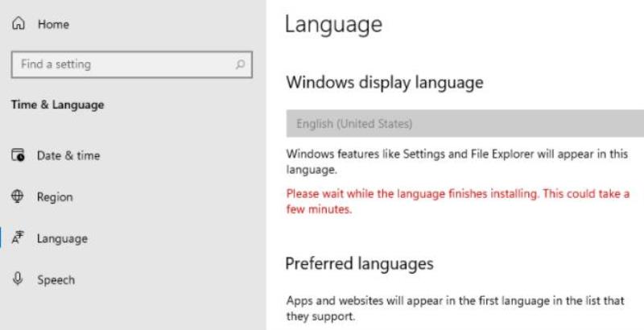Click the Time & Language section header
644x330 pixels.
(x=57, y=105)
